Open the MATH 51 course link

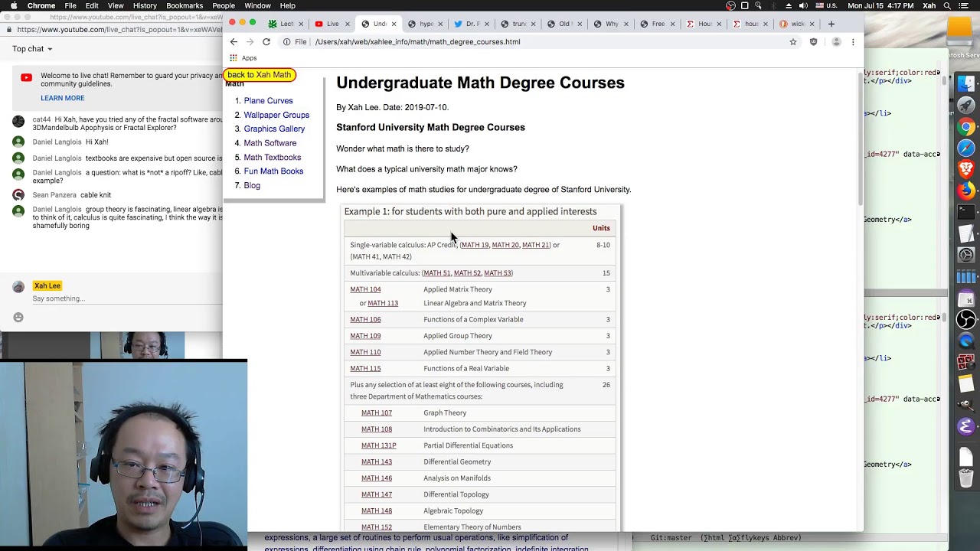[x=436, y=273]
